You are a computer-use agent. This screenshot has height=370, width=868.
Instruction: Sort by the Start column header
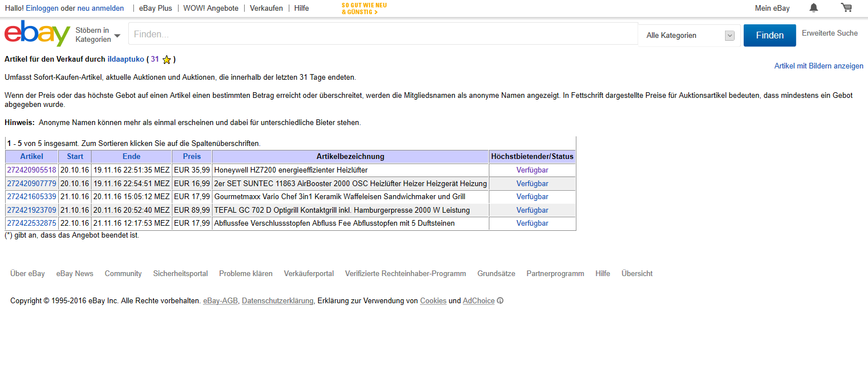click(x=75, y=157)
